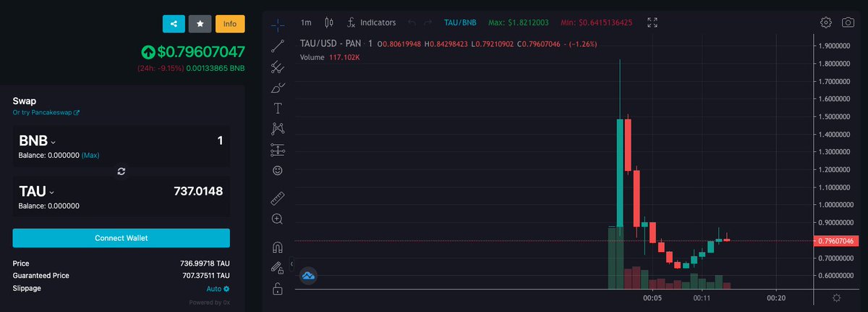The height and width of the screenshot is (312, 868).
Task: Click the 24h -9.15% change text
Action: 160,69
